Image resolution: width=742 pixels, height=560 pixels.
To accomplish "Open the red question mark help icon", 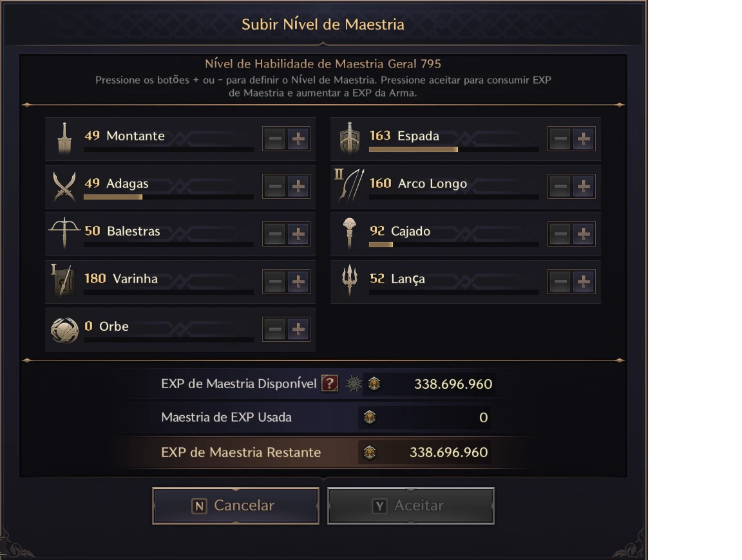I will click(x=329, y=384).
